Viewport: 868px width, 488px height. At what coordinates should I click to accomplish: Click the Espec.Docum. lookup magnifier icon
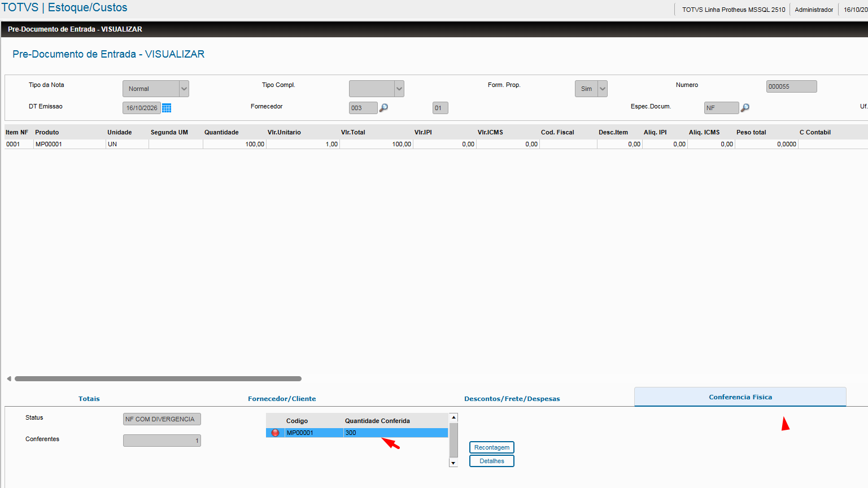[745, 107]
